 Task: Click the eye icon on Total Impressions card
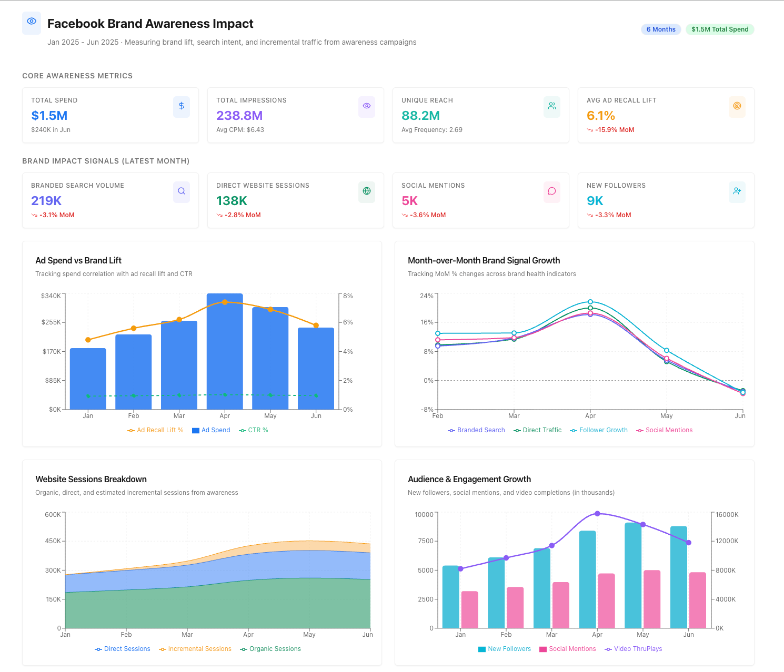click(367, 106)
